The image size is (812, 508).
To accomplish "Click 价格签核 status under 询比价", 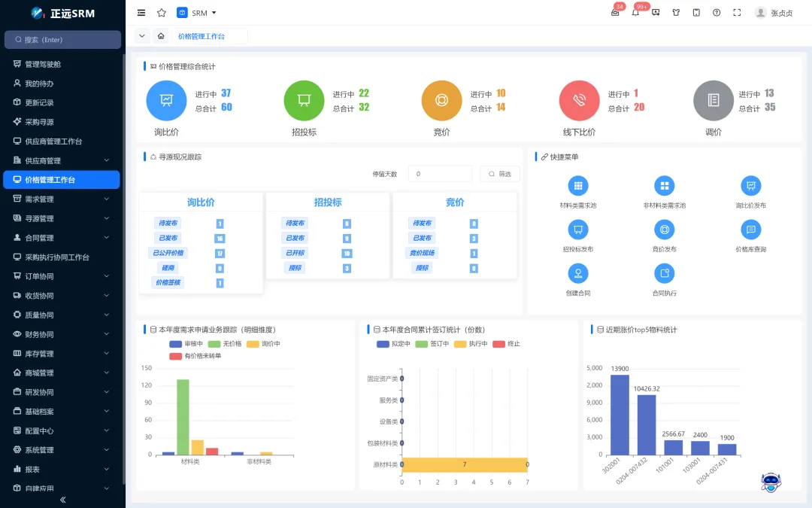I will (168, 282).
